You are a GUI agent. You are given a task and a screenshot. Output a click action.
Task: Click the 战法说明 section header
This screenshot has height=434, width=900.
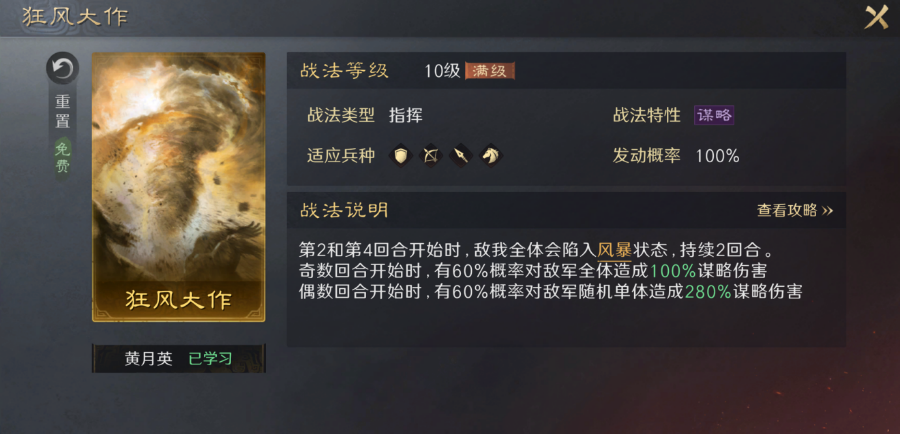point(344,210)
